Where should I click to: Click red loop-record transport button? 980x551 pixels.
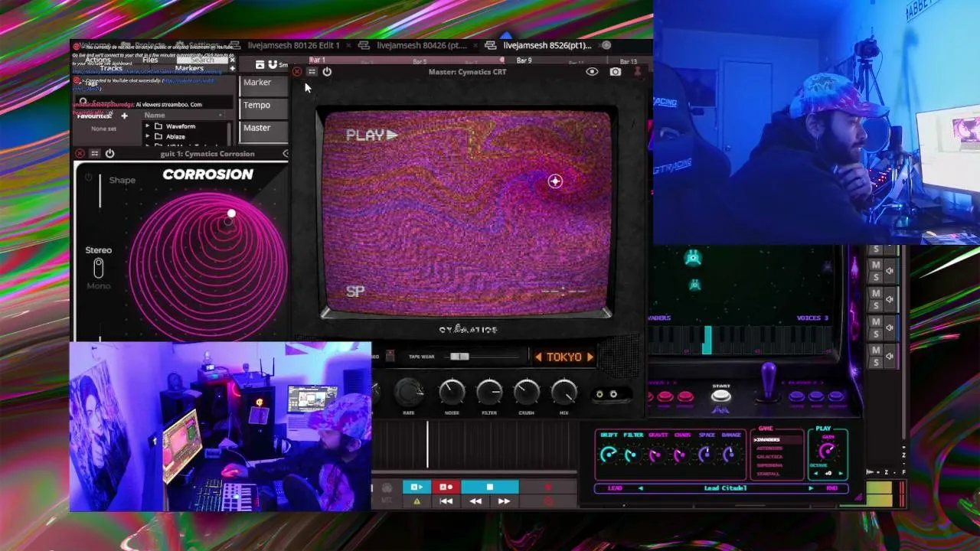coord(446,487)
